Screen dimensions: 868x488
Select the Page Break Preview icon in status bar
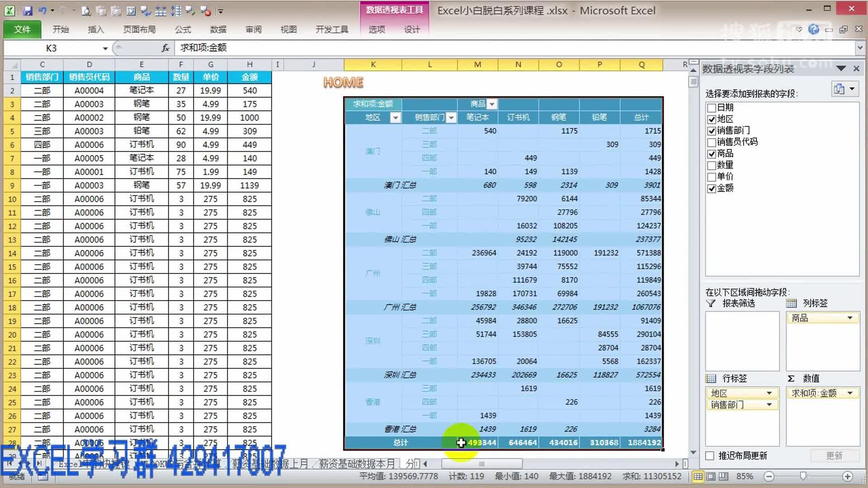pyautogui.click(x=723, y=476)
